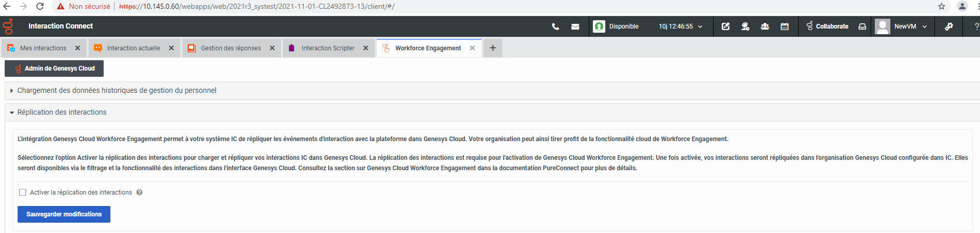Click Sauvegarder modifications button

pos(64,214)
